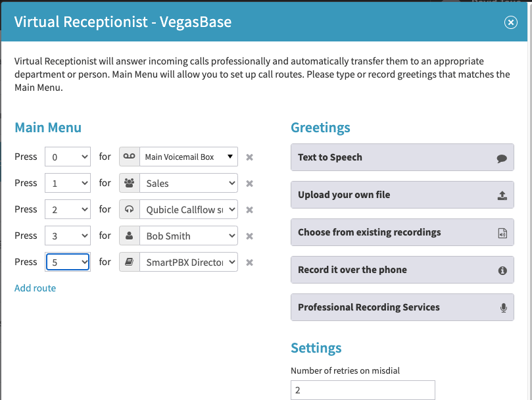Screen dimensions: 532x400
Task: Select Upload your own file greeting option
Action: (402, 195)
